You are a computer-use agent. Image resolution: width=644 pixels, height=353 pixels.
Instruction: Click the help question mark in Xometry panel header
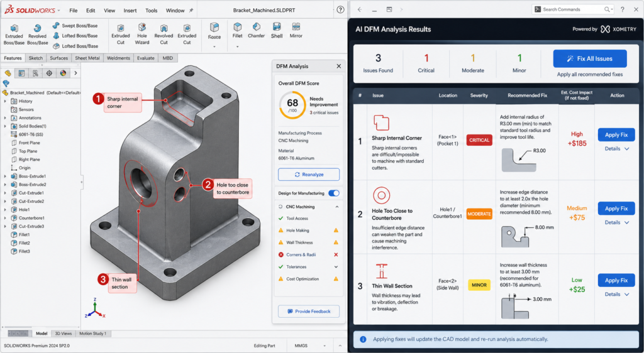click(x=623, y=9)
